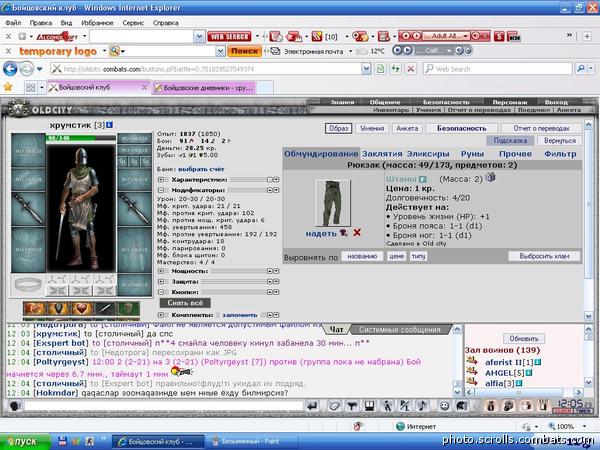Collapse the Кнопки section
600x450 pixels.
161,292
